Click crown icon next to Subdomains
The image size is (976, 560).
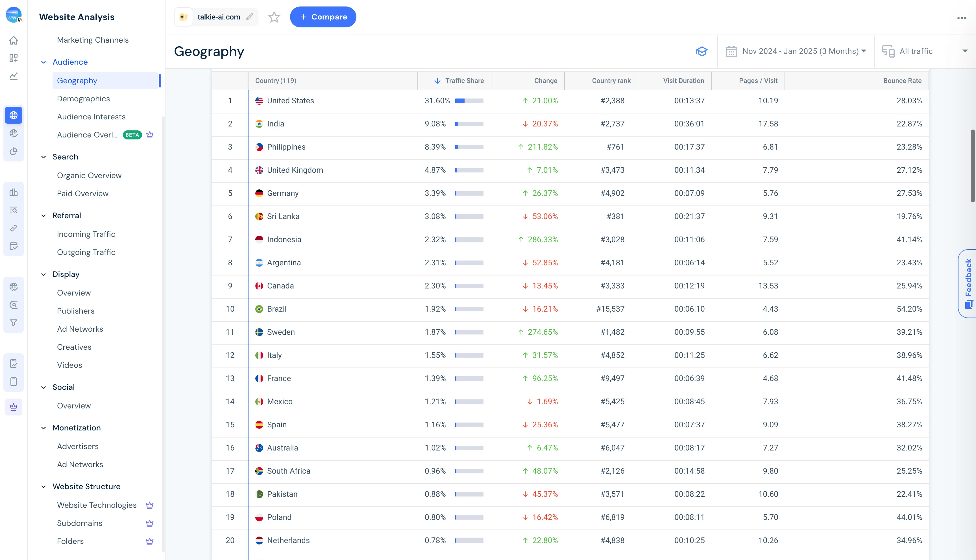tap(150, 523)
